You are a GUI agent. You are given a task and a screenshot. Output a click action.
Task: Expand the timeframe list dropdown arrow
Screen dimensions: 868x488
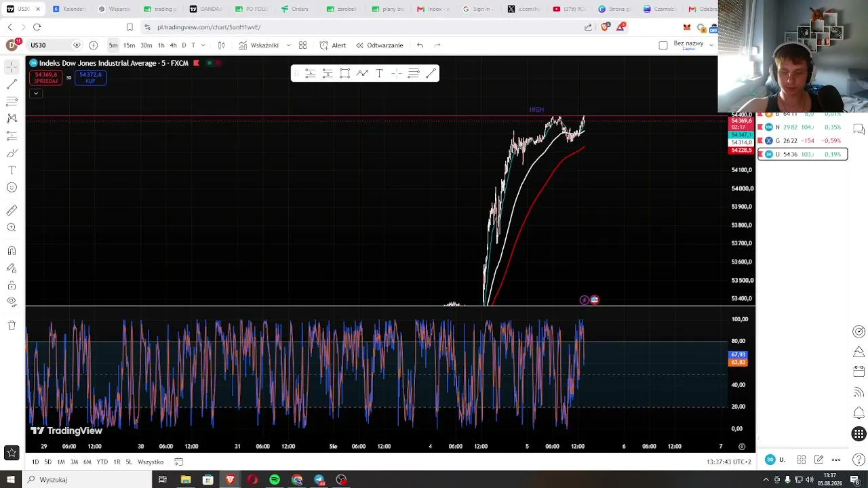(x=203, y=45)
